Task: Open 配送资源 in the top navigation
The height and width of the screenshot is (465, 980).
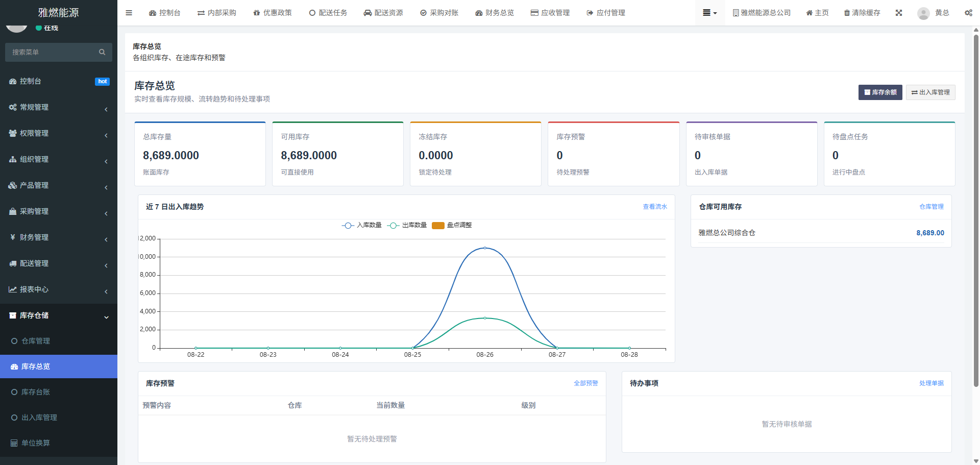Action: (x=383, y=13)
